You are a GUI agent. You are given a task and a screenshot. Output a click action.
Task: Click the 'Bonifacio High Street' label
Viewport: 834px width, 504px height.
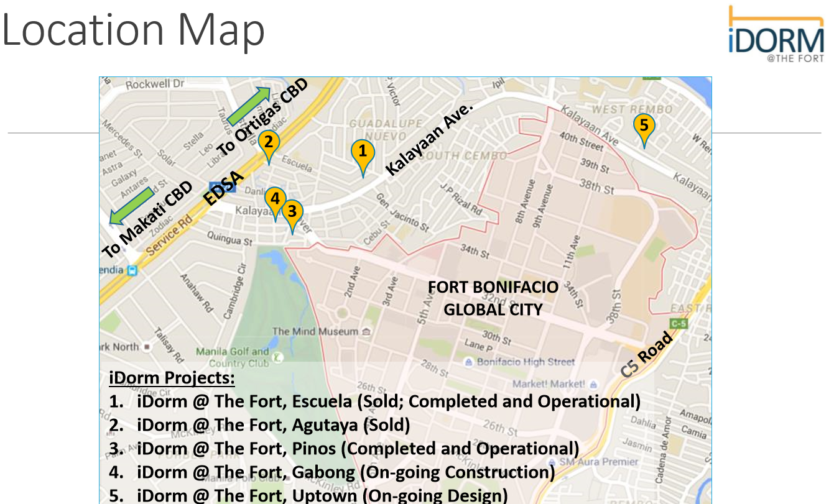(525, 362)
